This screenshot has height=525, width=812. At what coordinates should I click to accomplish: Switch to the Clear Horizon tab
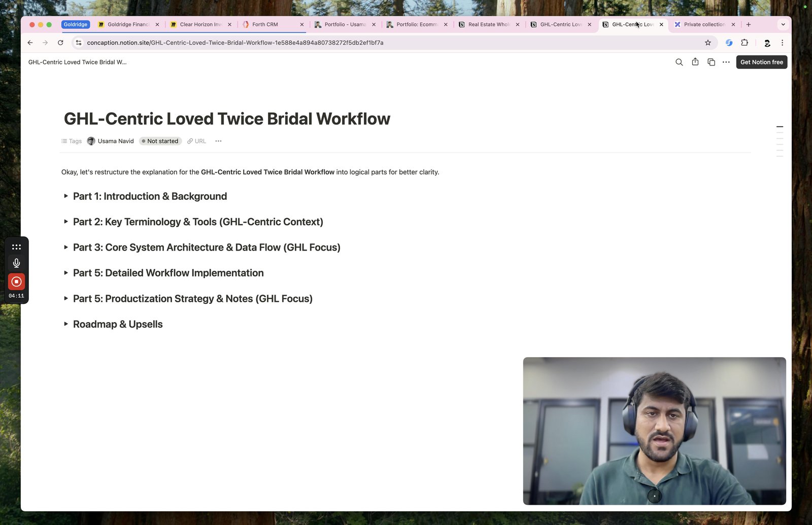coord(200,24)
